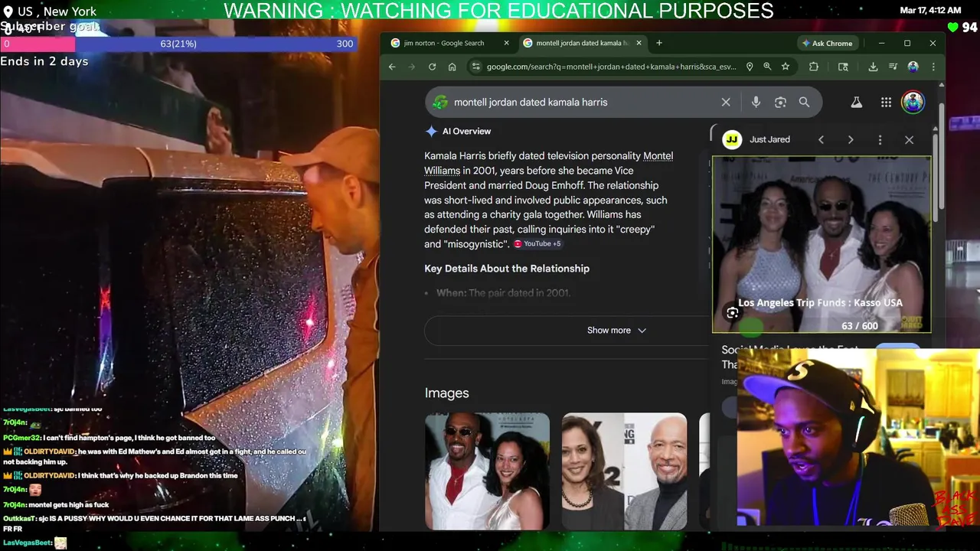Go back using Chrome's back arrow
Viewport: 980px width, 551px height.
[x=392, y=67]
